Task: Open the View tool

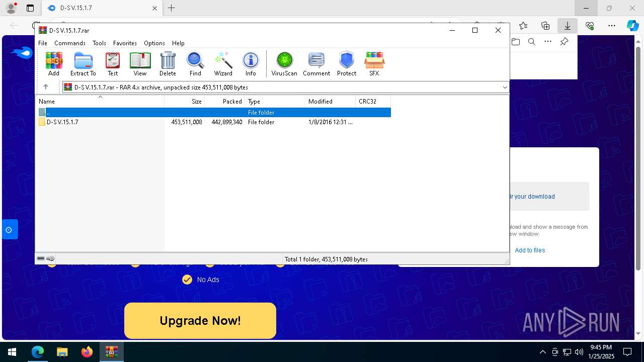Action: tap(140, 64)
